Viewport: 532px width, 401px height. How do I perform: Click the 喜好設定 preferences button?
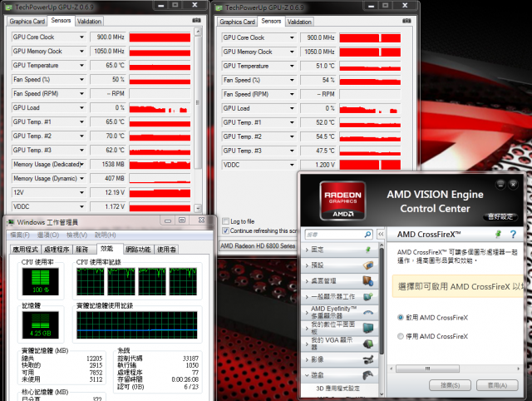point(500,216)
